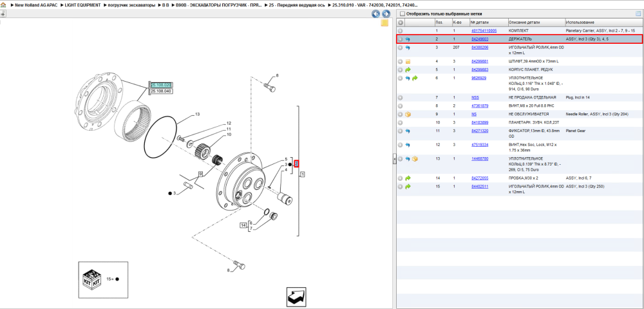644x309 pixels.
Task: Open part number link 84402511
Action: pos(479,187)
